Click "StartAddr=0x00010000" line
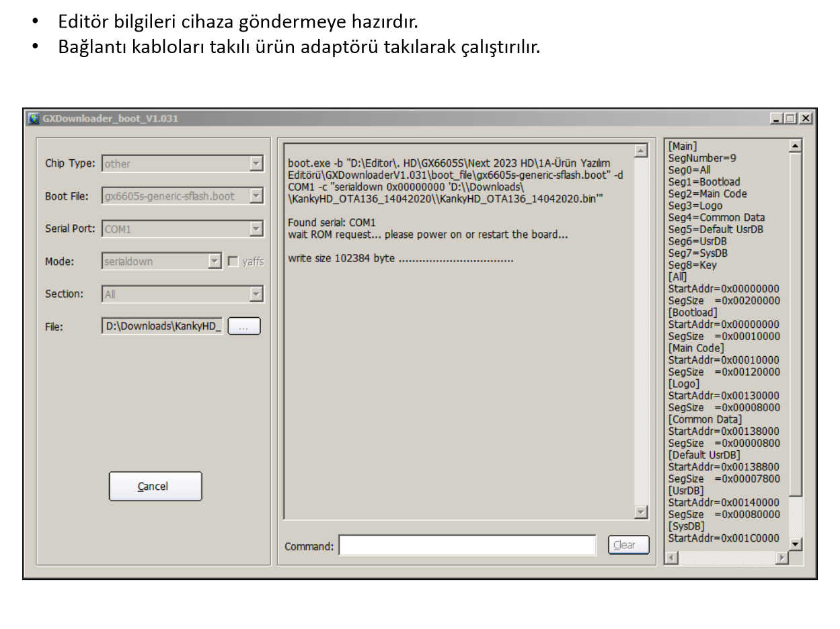Viewport: 840px width, 629px height. 724,360
